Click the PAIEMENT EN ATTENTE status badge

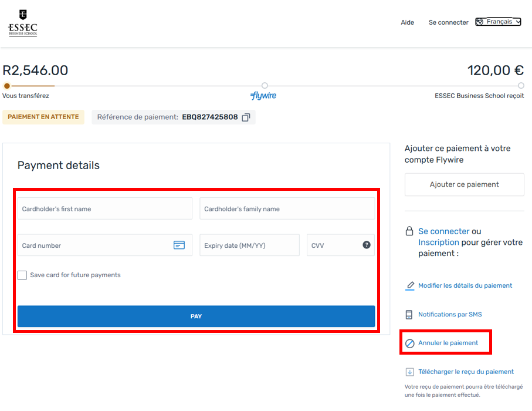pyautogui.click(x=43, y=117)
